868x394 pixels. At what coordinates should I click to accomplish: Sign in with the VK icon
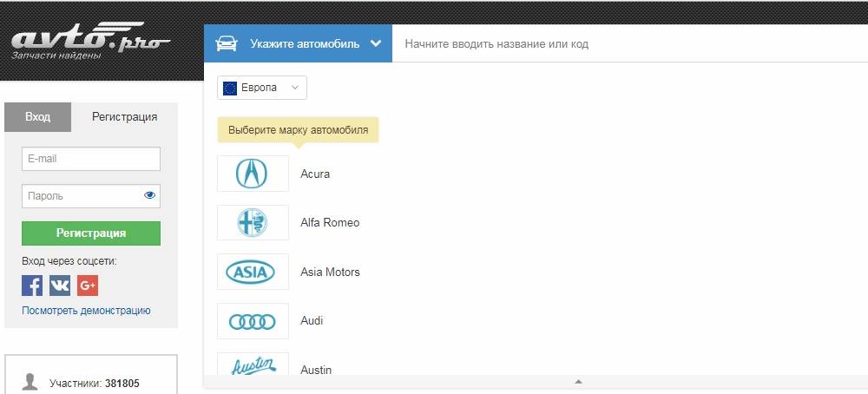click(60, 286)
